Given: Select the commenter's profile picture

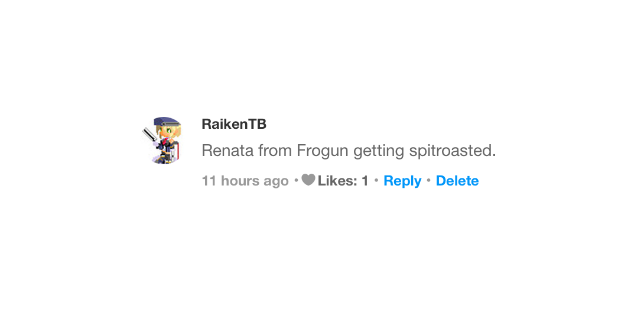Looking at the screenshot, I should pyautogui.click(x=162, y=140).
